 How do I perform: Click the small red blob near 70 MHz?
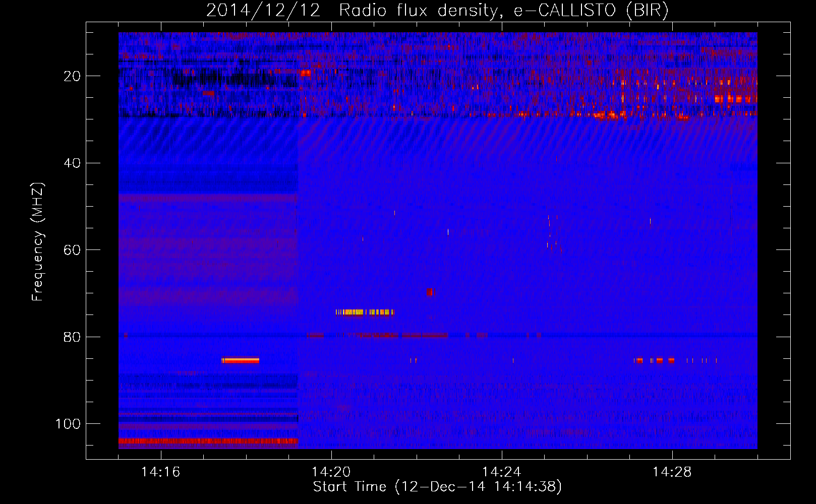[430, 292]
